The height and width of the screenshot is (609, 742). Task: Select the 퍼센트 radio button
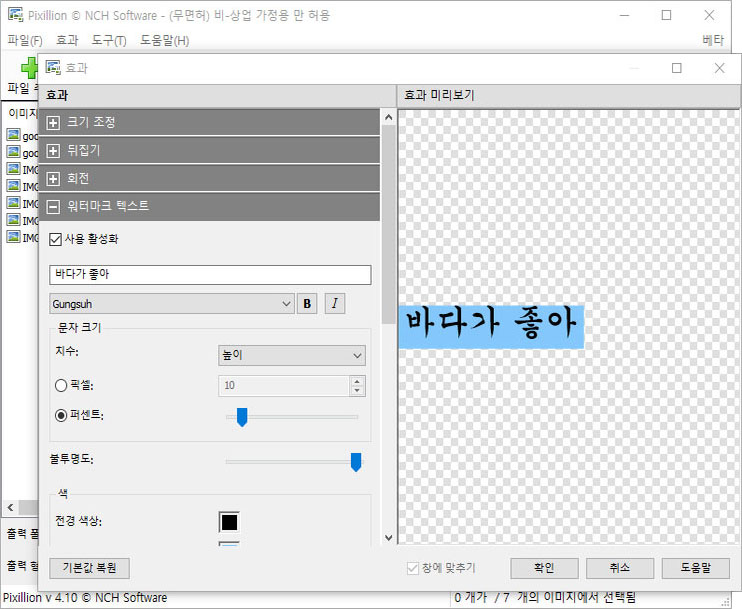[x=61, y=415]
